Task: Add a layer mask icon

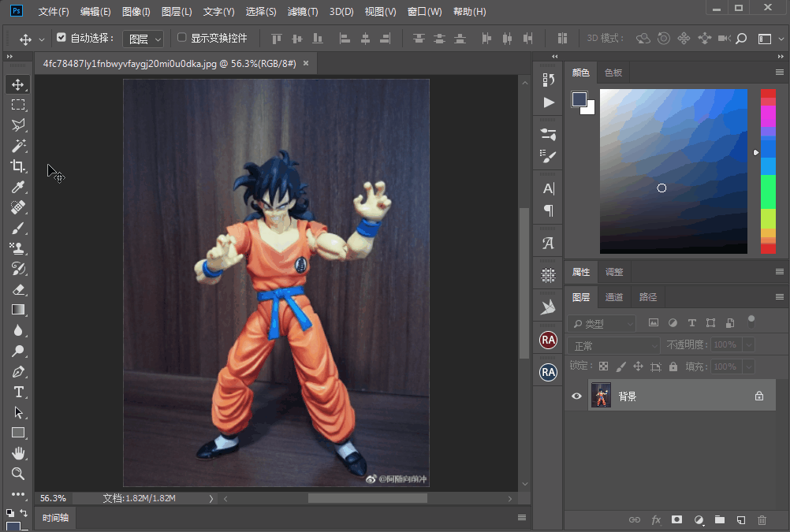Action: (676, 520)
